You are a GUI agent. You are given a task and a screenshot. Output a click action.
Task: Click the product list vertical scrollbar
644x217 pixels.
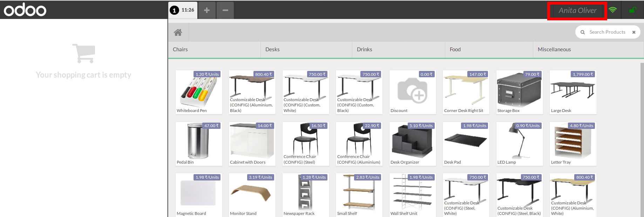(x=642, y=140)
